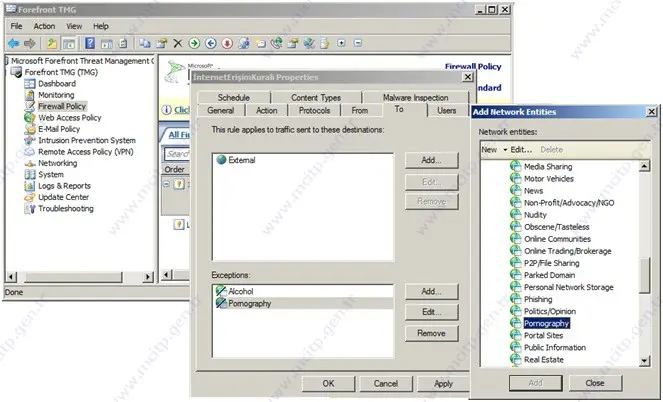
Task: Select Phishing category in entities list
Action: pyautogui.click(x=538, y=299)
